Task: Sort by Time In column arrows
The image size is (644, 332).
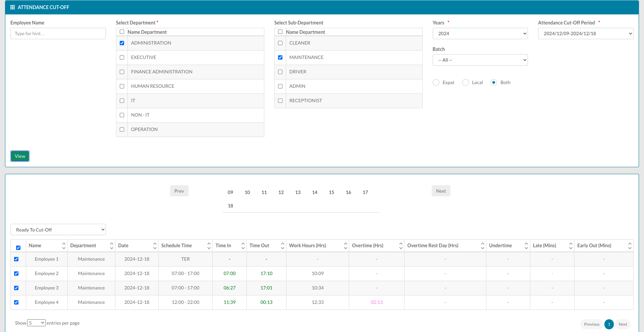Action: (243, 246)
